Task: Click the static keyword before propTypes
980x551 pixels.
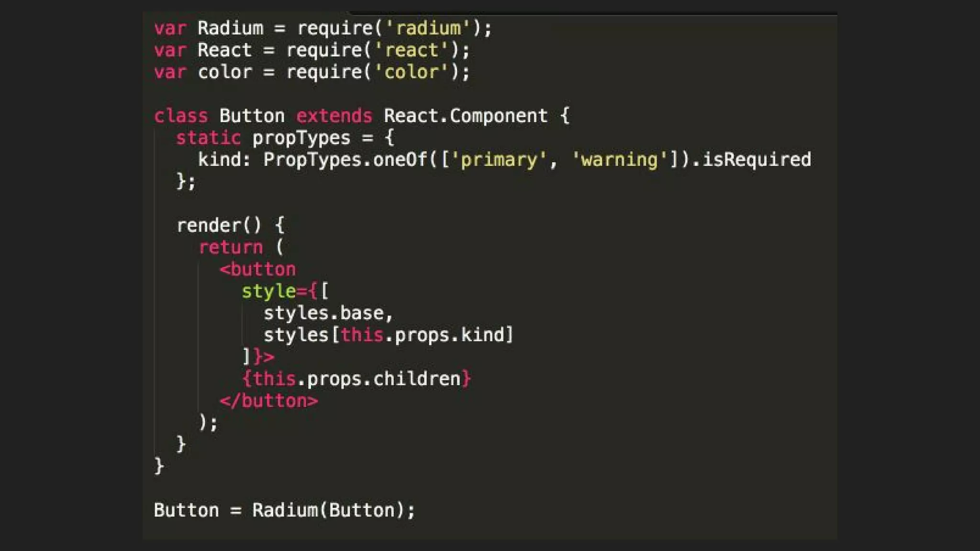Action: (208, 138)
